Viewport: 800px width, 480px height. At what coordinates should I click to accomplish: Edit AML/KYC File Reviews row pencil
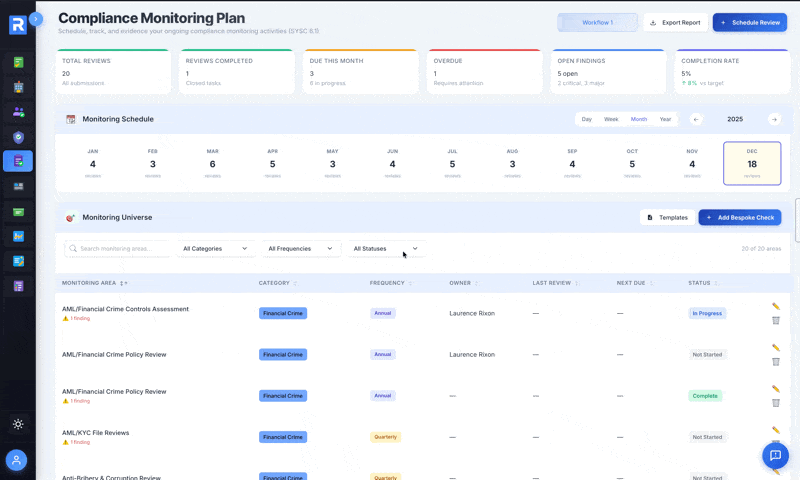[x=776, y=430]
